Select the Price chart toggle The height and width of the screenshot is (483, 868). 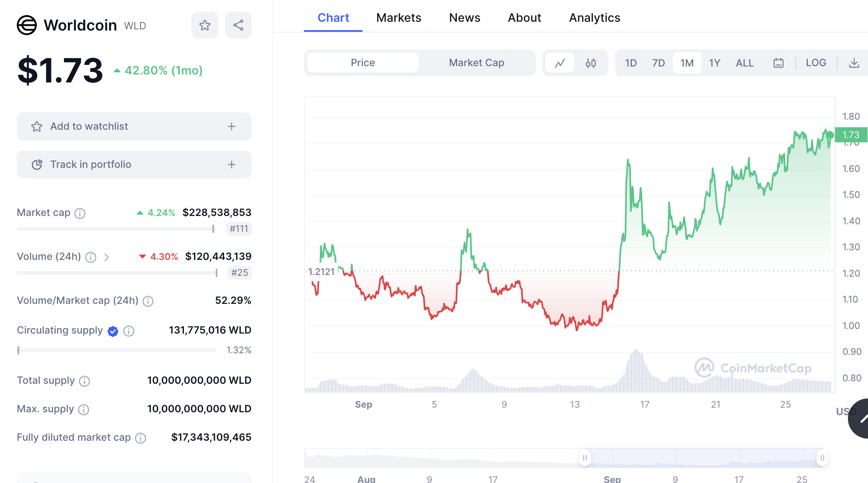[x=363, y=63]
